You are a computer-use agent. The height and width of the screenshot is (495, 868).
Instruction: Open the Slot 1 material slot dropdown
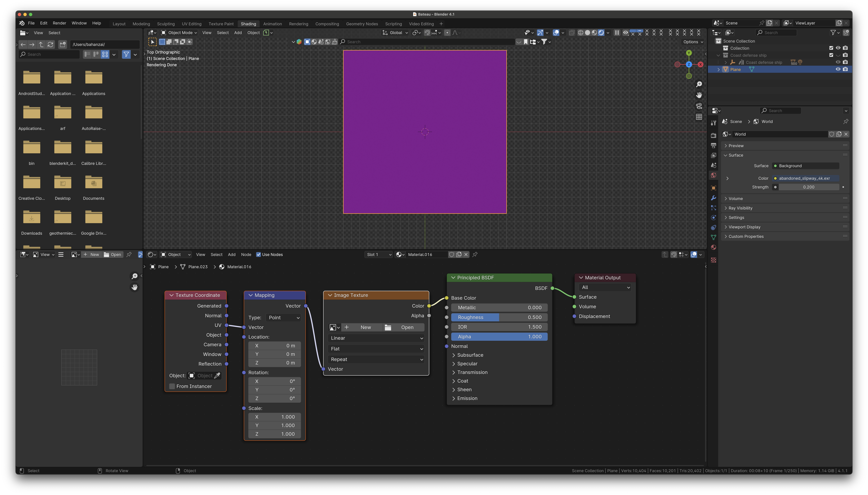379,255
